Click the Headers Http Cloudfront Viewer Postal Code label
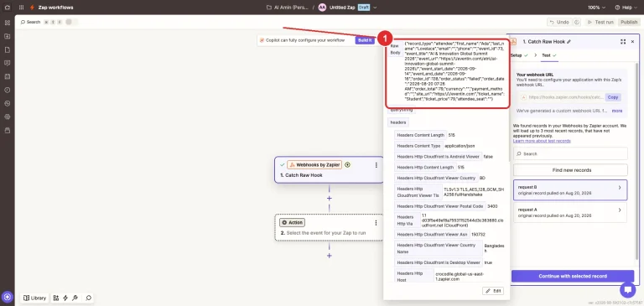This screenshot has width=644, height=306. pyautogui.click(x=440, y=206)
